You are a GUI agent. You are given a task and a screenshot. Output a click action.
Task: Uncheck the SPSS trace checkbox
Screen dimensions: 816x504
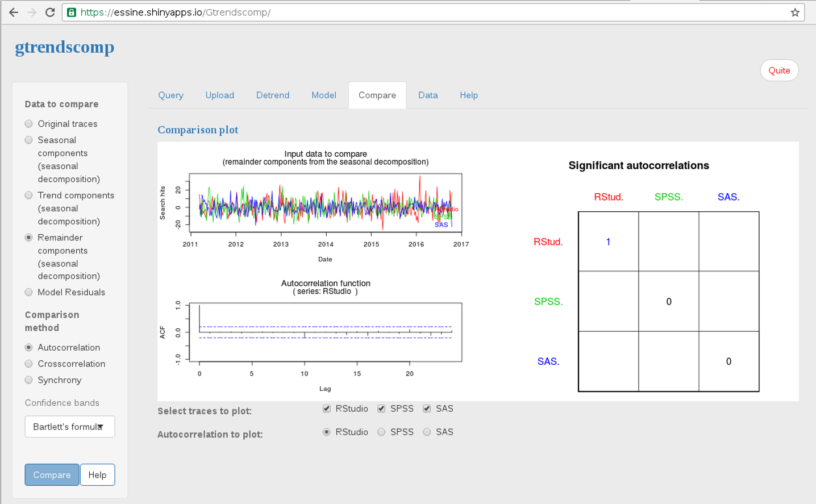[x=381, y=409]
